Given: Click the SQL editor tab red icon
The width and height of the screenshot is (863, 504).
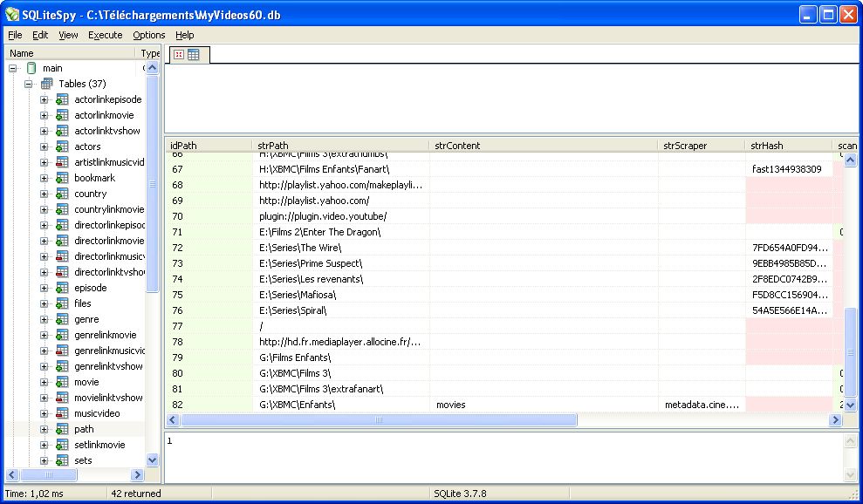Looking at the screenshot, I should tap(179, 54).
